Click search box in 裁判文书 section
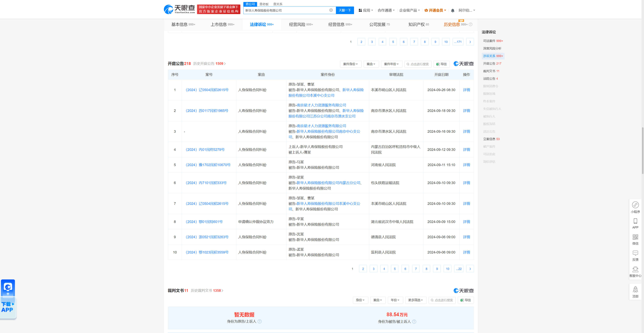644x333 pixels. tap(442, 300)
